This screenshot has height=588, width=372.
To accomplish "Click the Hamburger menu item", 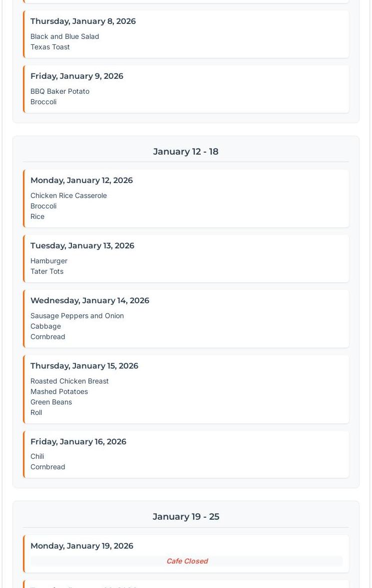I will tap(49, 261).
